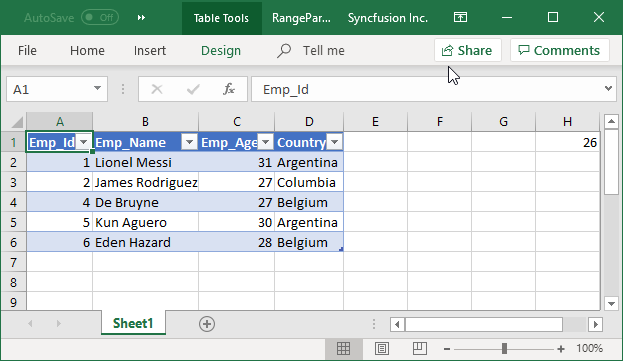This screenshot has width=623, height=361.
Task: Select column E header
Action: (375, 122)
